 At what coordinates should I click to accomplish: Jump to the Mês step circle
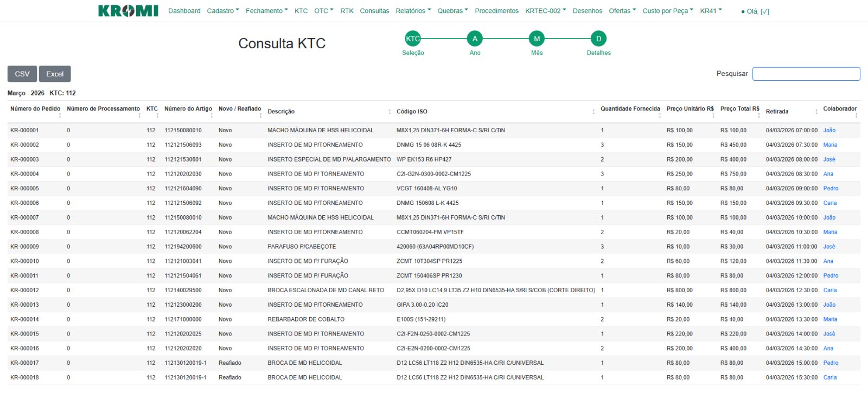point(537,38)
